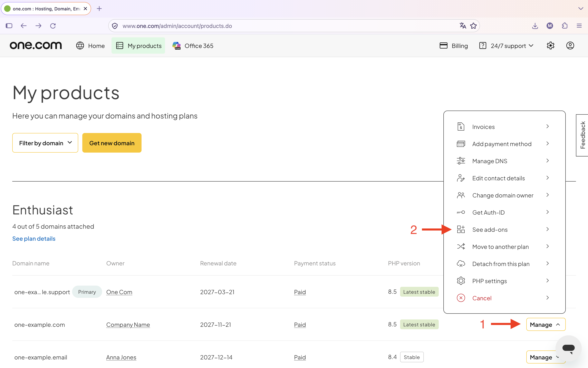588x368 pixels.
Task: Go forward with the browser forward arrow
Action: 39,26
